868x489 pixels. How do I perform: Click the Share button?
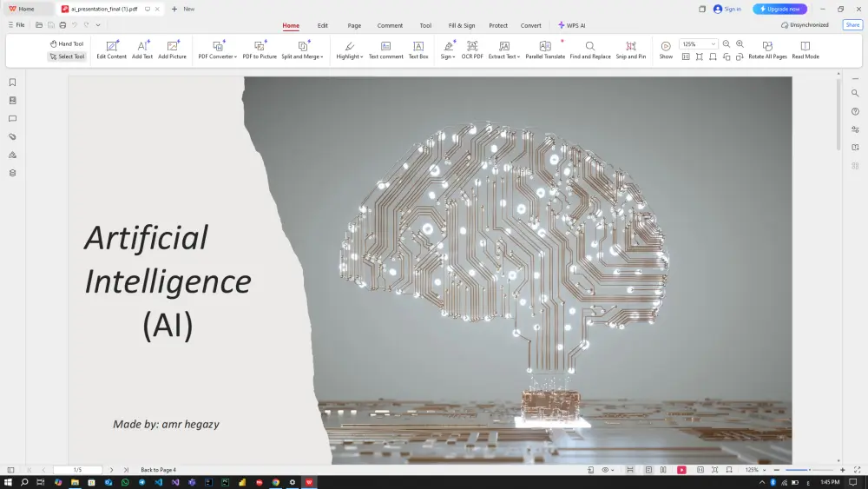point(852,25)
